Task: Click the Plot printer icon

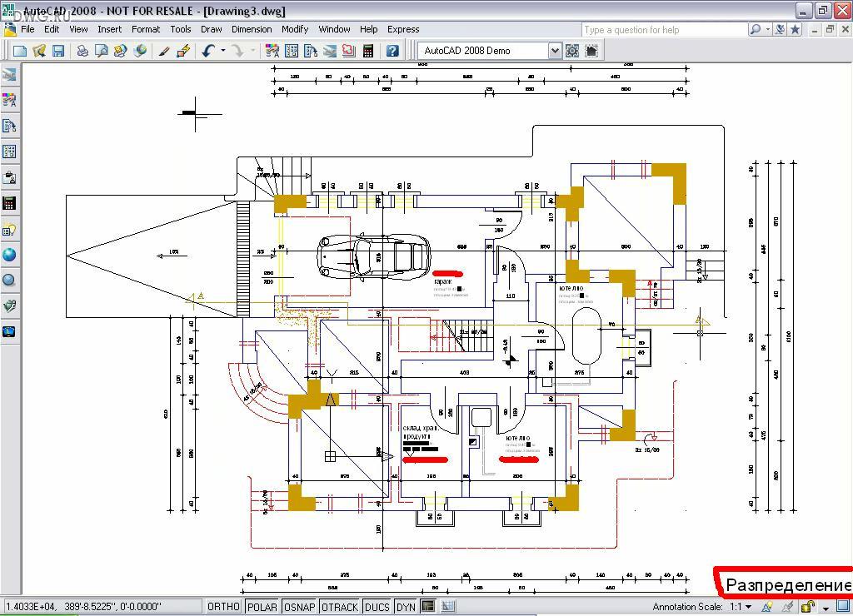Action: point(82,51)
